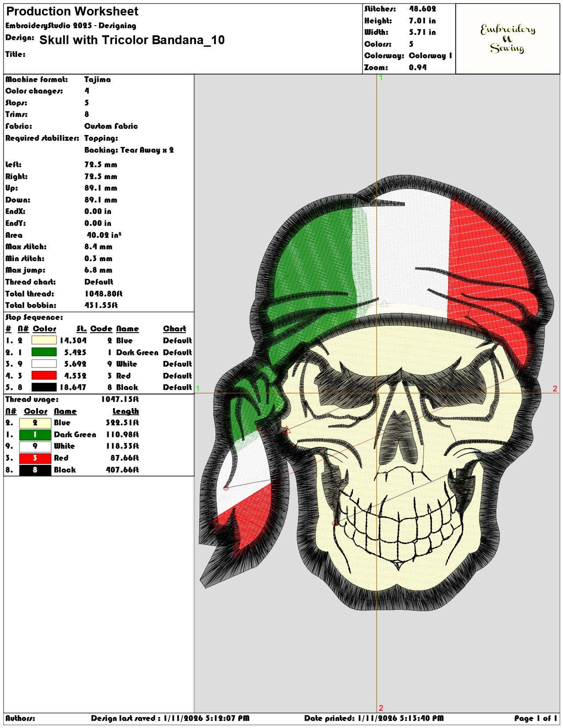Click the Chart column header
This screenshot has height=728, width=563.
[174, 329]
